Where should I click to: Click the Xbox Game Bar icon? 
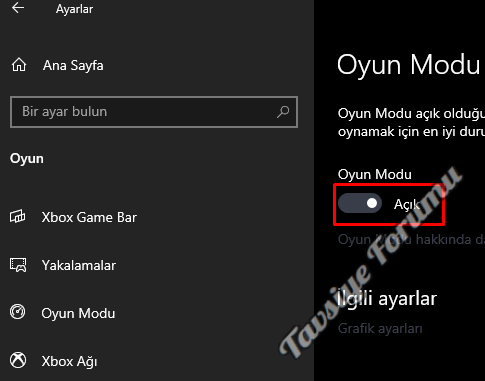pyautogui.click(x=18, y=217)
